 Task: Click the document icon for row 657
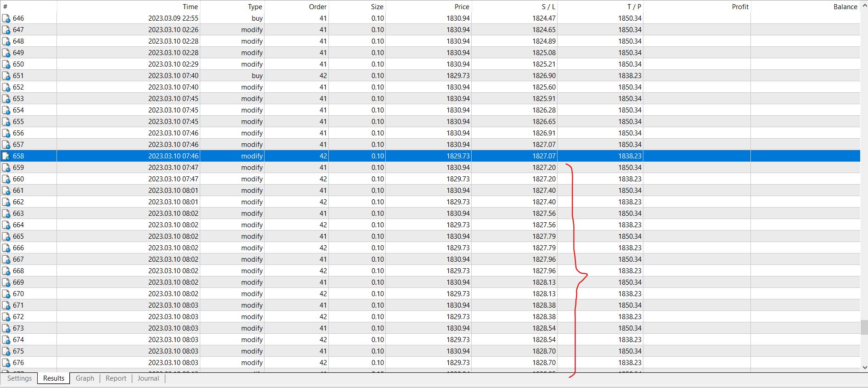point(6,145)
